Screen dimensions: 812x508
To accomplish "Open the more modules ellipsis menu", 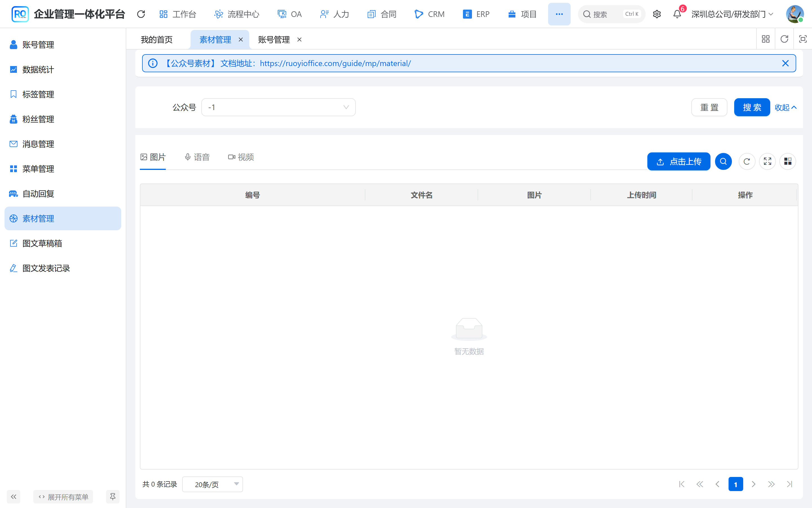I will point(559,14).
